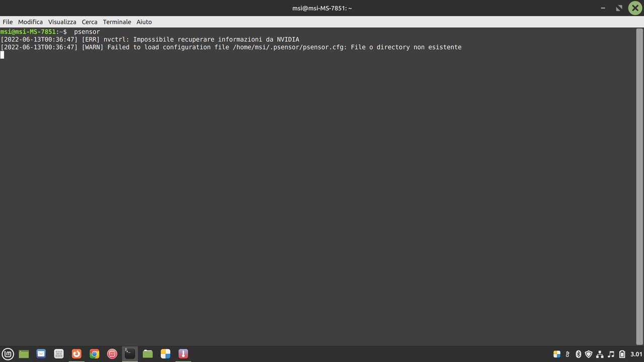Viewport: 644px width, 362px height.
Task: Open Google Chrome from the taskbar
Action: (x=94, y=354)
